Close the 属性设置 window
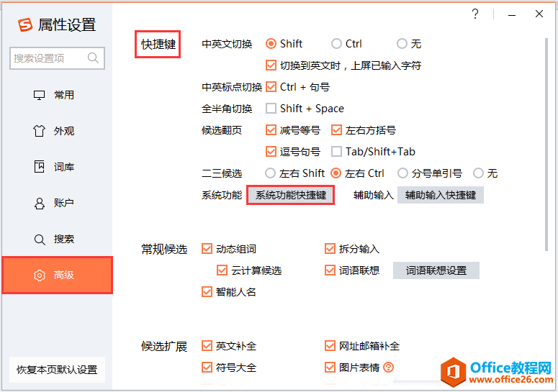 (539, 14)
